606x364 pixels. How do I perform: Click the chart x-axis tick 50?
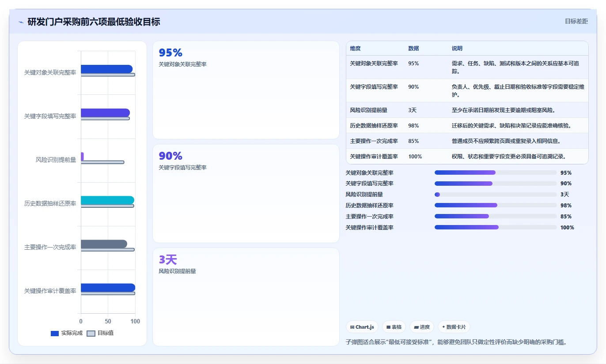tap(108, 322)
